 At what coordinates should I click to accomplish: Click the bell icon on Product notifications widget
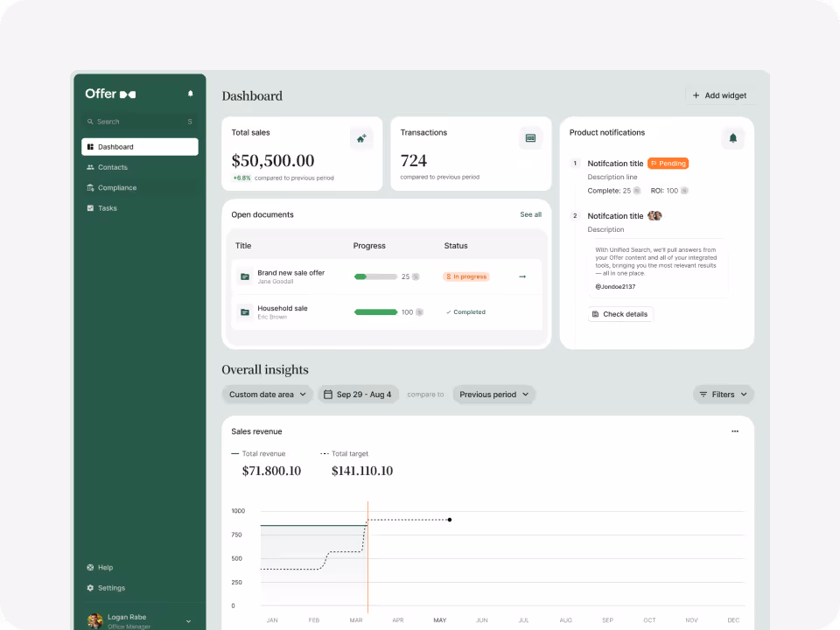pos(733,138)
